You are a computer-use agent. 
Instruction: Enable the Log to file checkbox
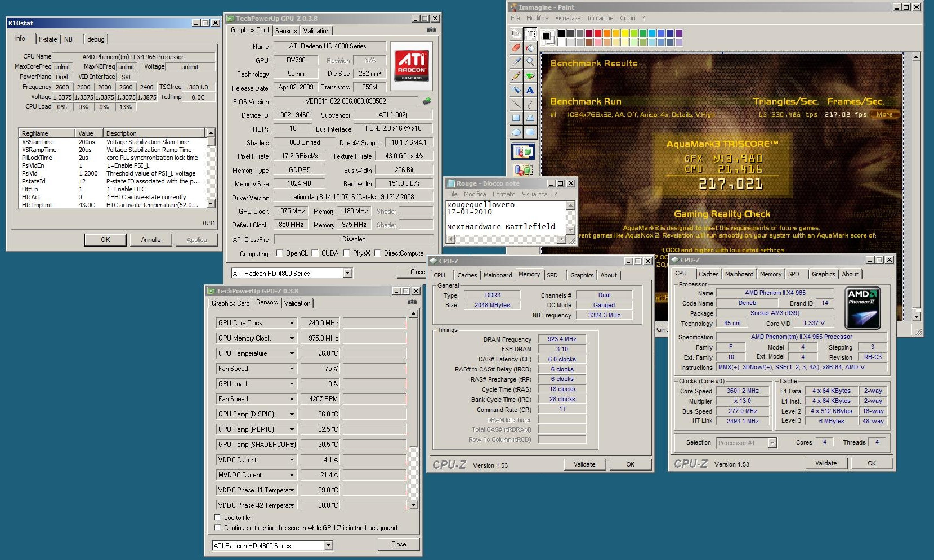pyautogui.click(x=217, y=517)
